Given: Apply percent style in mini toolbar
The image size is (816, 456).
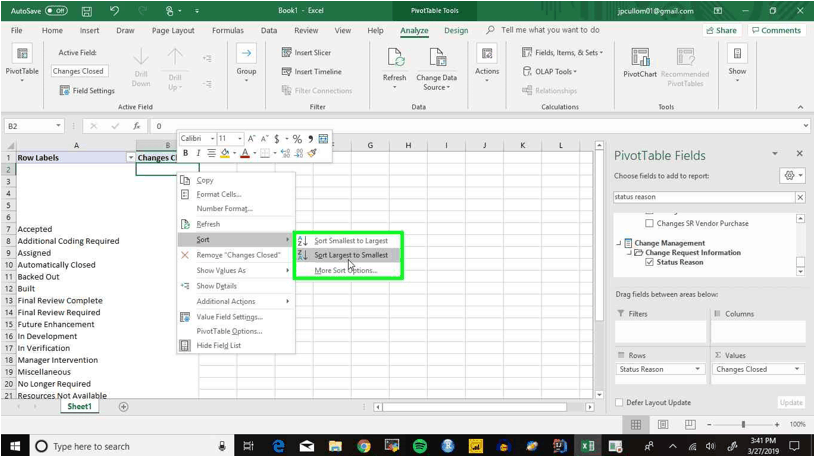Looking at the screenshot, I should (x=297, y=139).
